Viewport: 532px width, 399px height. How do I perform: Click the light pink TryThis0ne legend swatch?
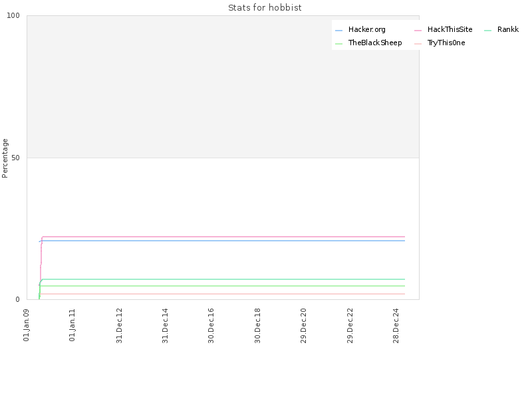418,44
